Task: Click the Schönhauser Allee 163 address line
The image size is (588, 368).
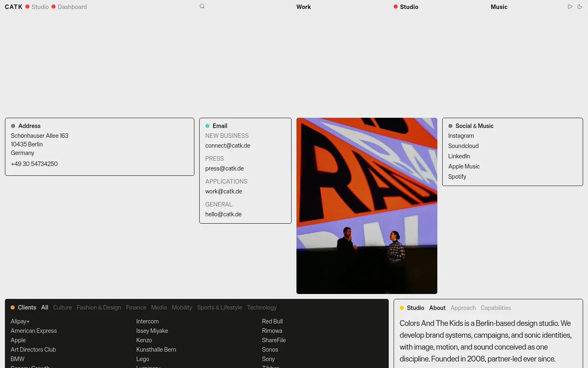Action: point(40,136)
